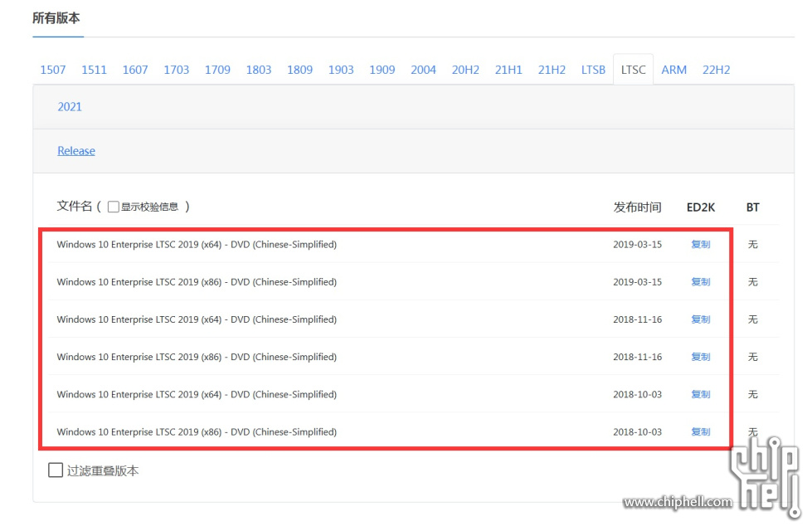Image resolution: width=812 pixels, height=531 pixels.
Task: Click the BT 无 cell in x64 2018-11-16 row
Action: 753,319
